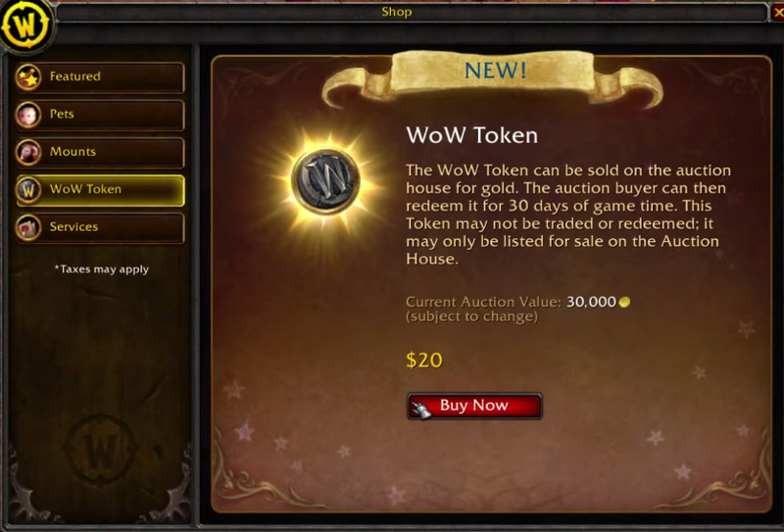This screenshot has width=784, height=532.
Task: Close the Shop window
Action: click(778, 13)
